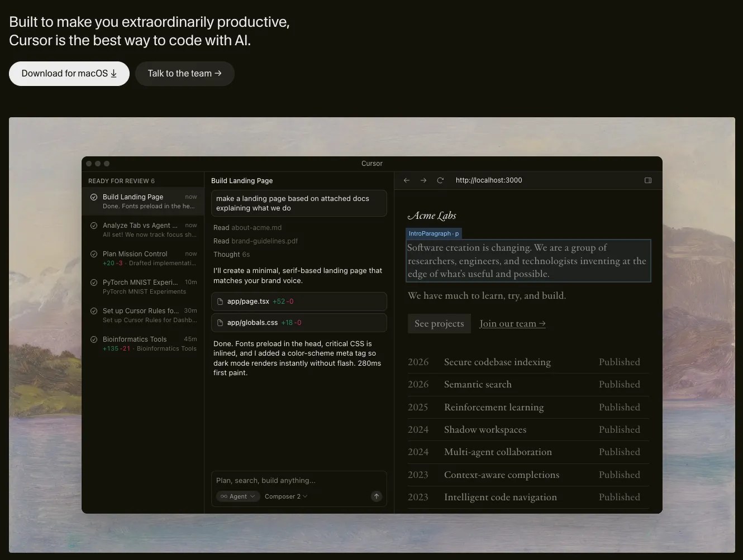This screenshot has width=743, height=560.
Task: Open the Set up Cursor Rules task
Action: (143, 315)
